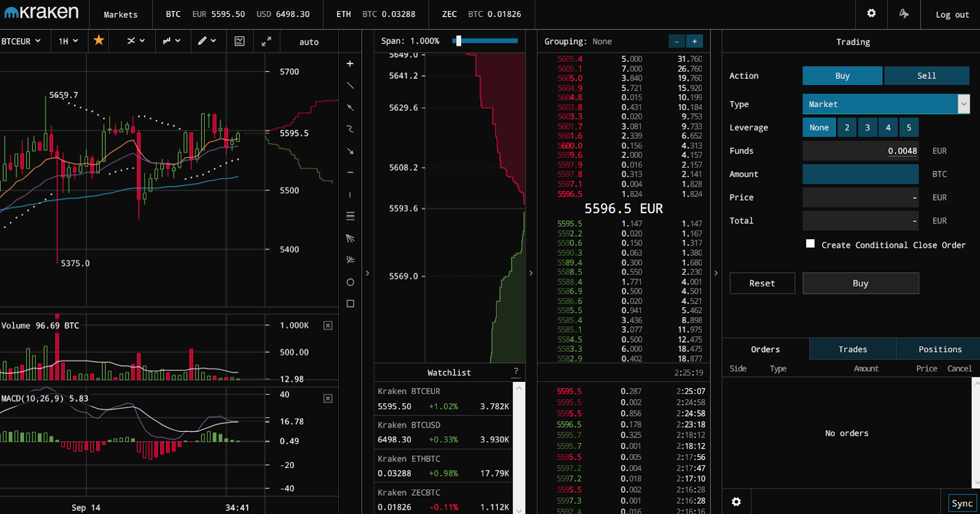The image size is (980, 514).
Task: Adjust the Span slider handle
Action: tap(458, 41)
